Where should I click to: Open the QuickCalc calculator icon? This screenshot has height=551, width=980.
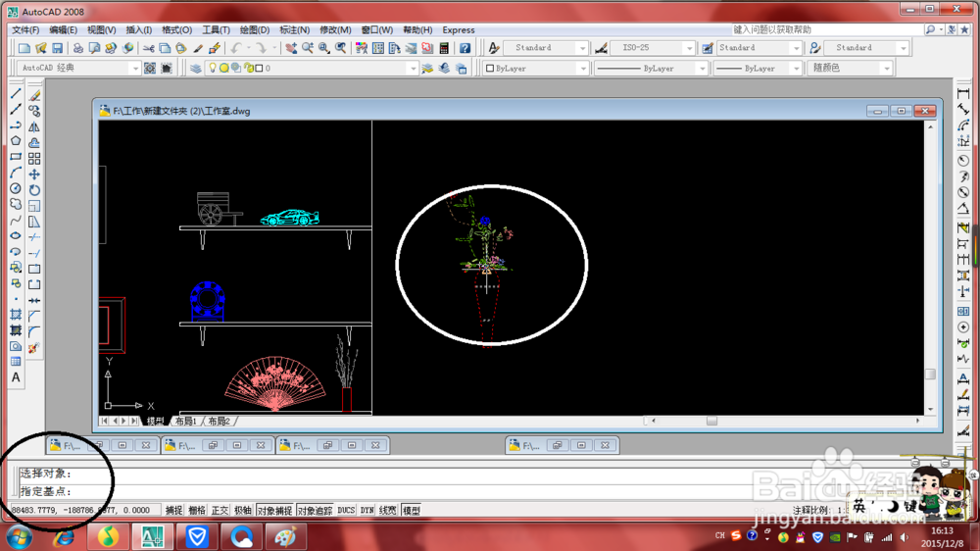(444, 48)
